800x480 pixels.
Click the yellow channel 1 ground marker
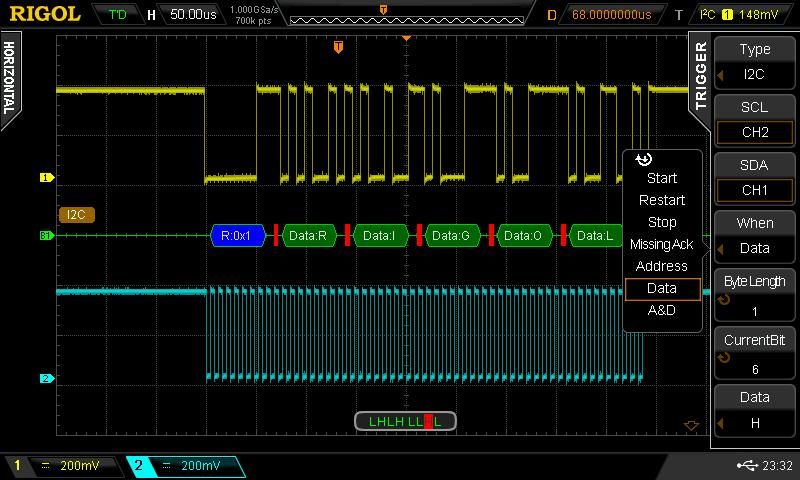(45, 178)
